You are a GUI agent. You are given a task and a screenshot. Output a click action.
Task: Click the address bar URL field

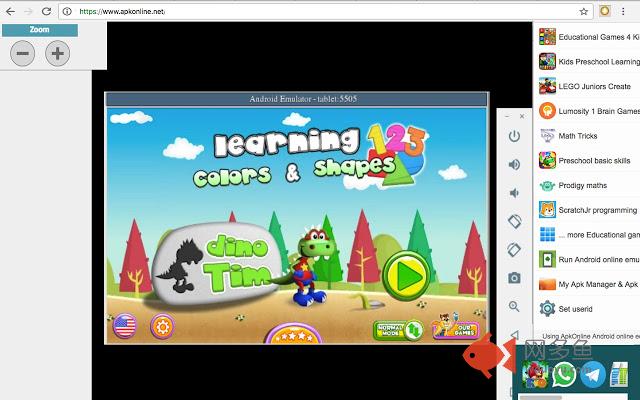(326, 11)
